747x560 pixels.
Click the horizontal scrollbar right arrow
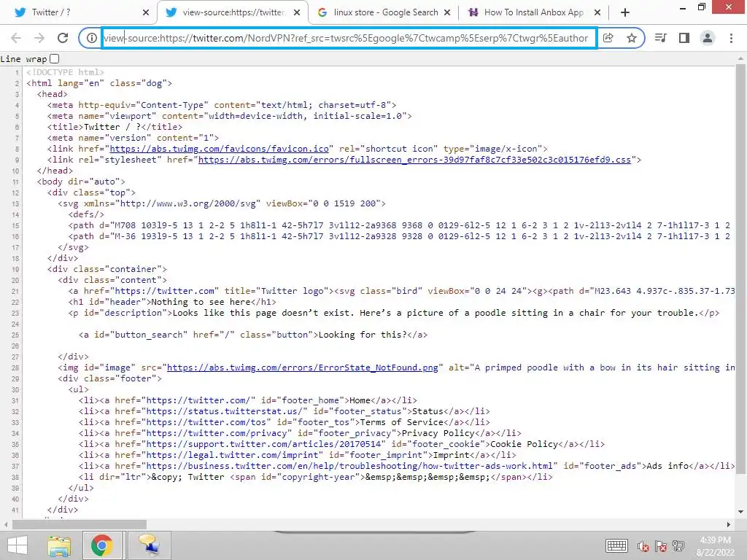[729, 525]
